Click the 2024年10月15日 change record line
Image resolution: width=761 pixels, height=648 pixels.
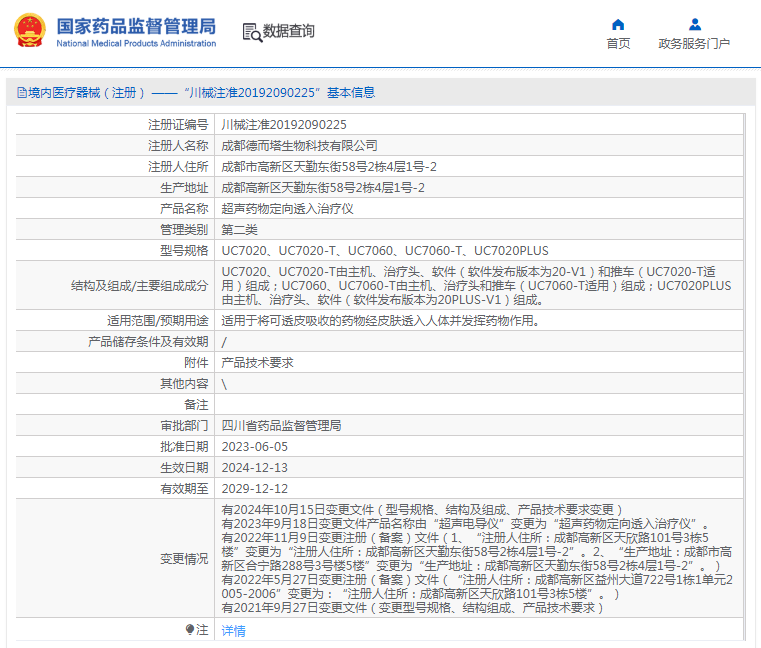coord(422,510)
